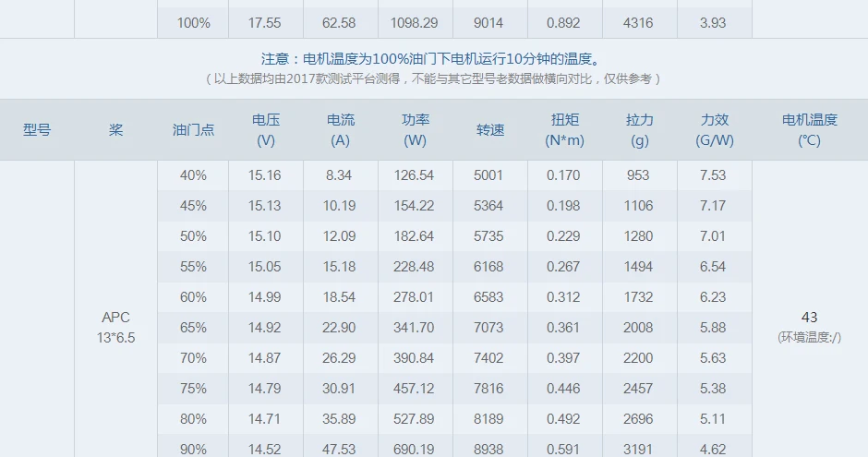Select the 油门点 column header

[x=193, y=130]
